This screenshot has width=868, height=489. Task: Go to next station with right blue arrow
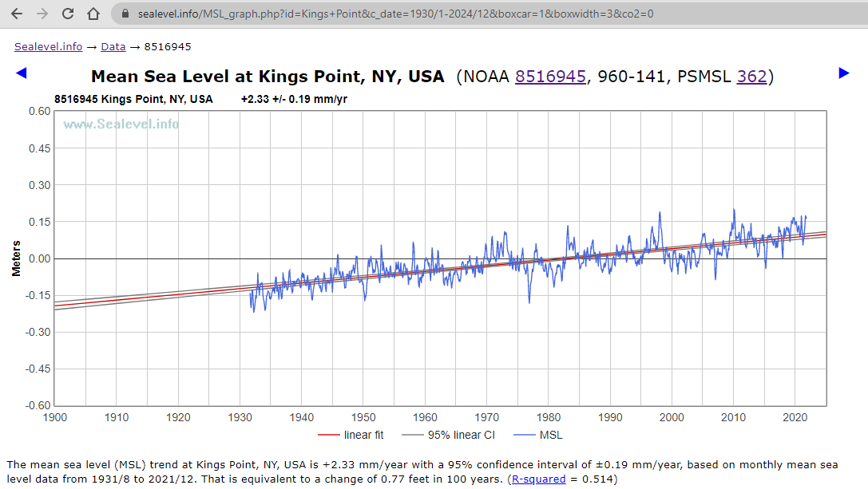point(844,73)
